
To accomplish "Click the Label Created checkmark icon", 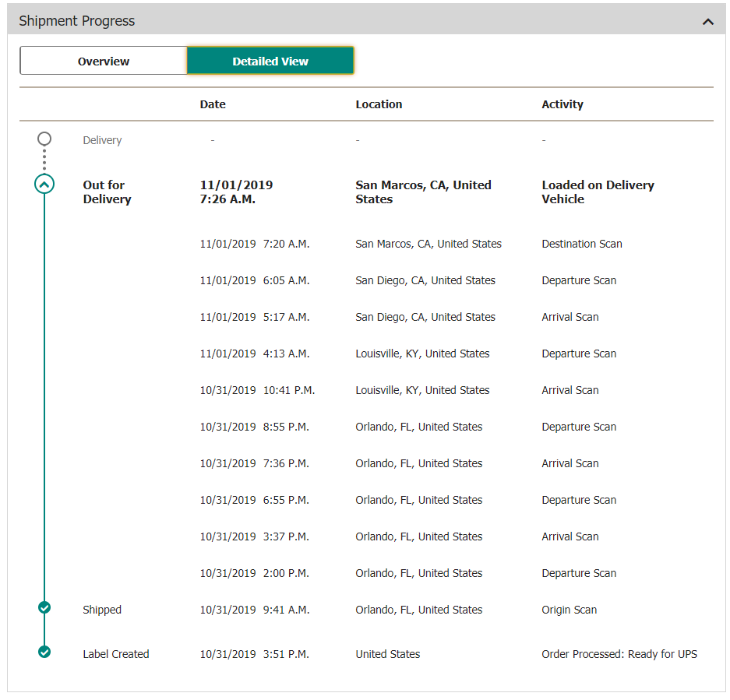I will [44, 652].
